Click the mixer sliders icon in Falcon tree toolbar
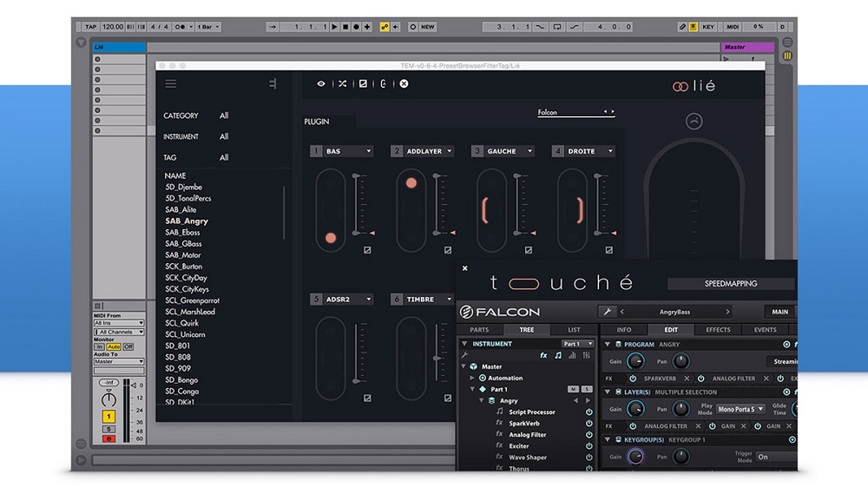The image size is (868, 488). [586, 355]
